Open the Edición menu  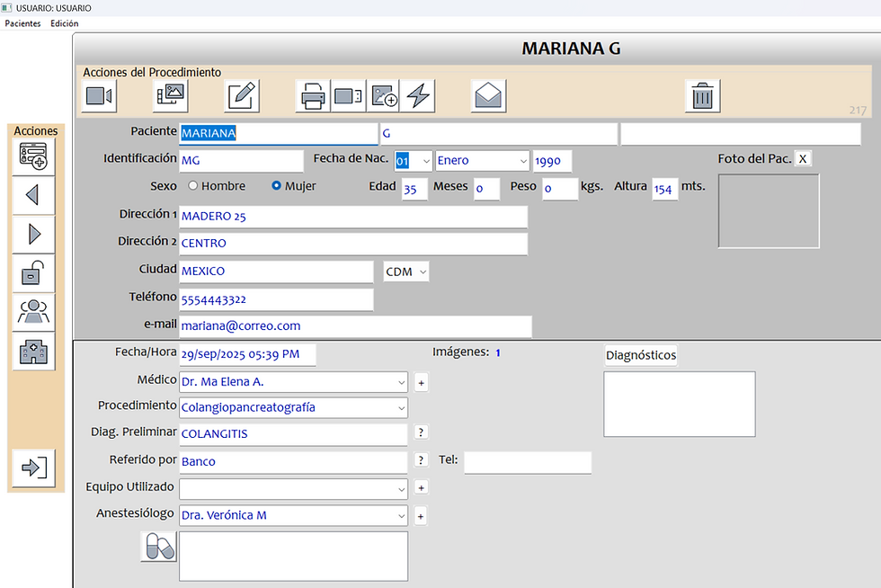pyautogui.click(x=65, y=23)
